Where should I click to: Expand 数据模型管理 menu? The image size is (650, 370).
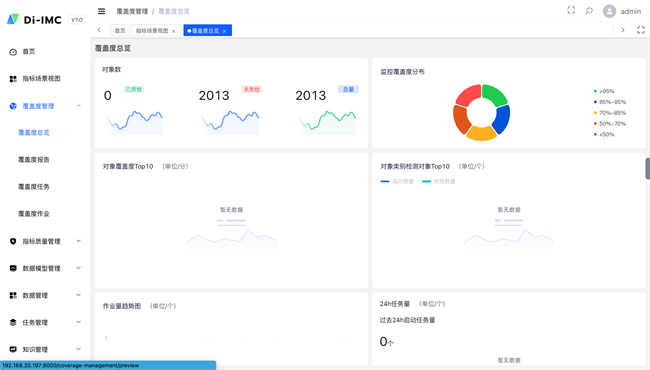[x=45, y=268]
